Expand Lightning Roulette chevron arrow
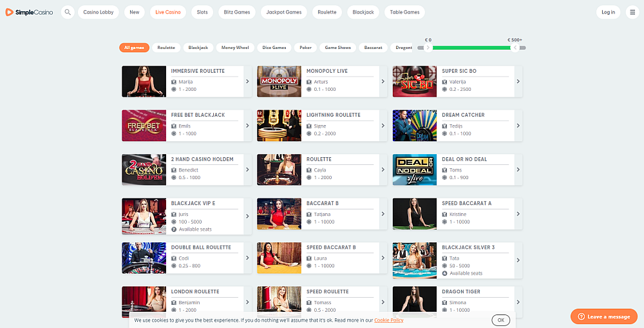 point(383,126)
